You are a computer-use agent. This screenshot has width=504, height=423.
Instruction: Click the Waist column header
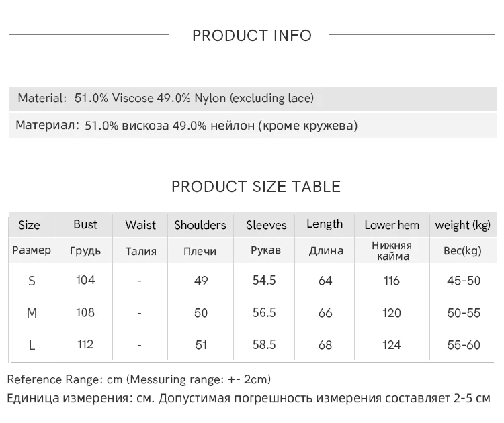pos(140,225)
